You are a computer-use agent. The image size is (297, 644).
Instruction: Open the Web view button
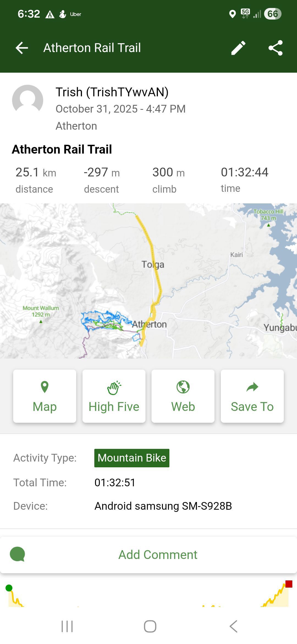pyautogui.click(x=183, y=396)
